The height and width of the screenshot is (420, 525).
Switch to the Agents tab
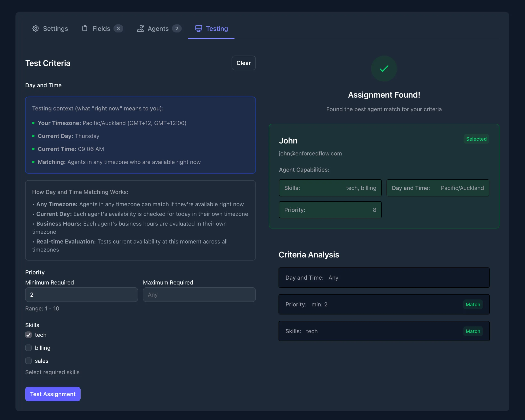point(158,28)
